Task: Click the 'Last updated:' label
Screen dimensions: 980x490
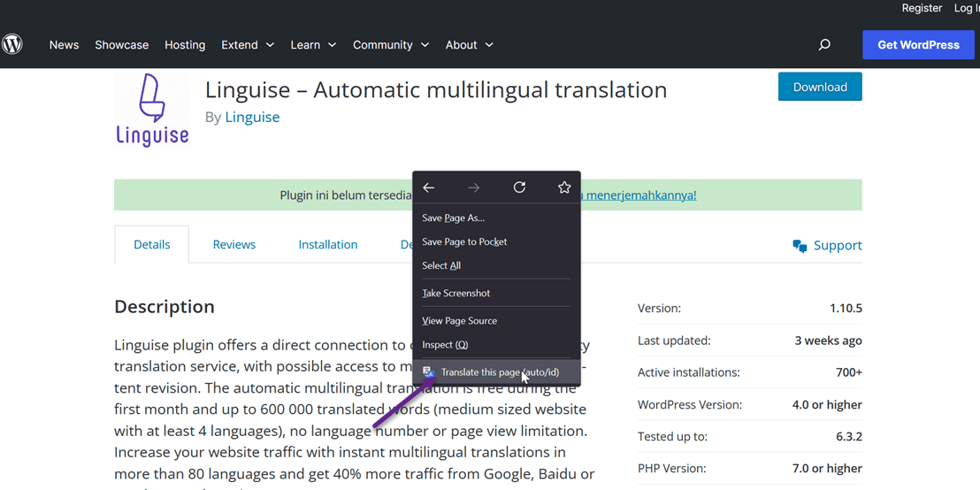Action: [x=674, y=341]
